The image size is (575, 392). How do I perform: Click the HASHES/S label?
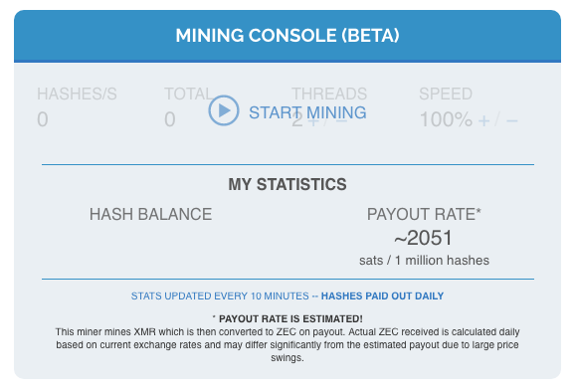[x=77, y=94]
